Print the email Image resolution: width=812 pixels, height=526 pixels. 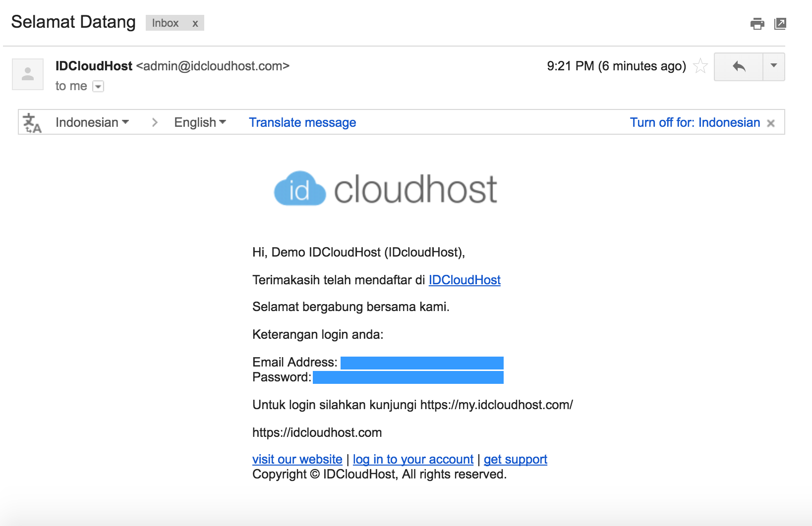click(757, 23)
